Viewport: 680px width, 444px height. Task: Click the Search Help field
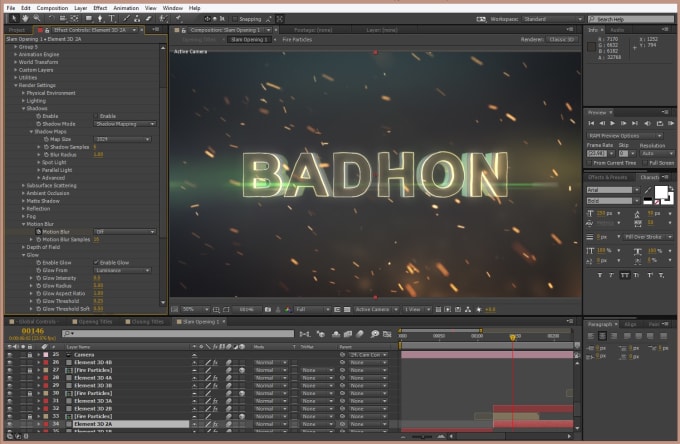pyautogui.click(x=631, y=19)
